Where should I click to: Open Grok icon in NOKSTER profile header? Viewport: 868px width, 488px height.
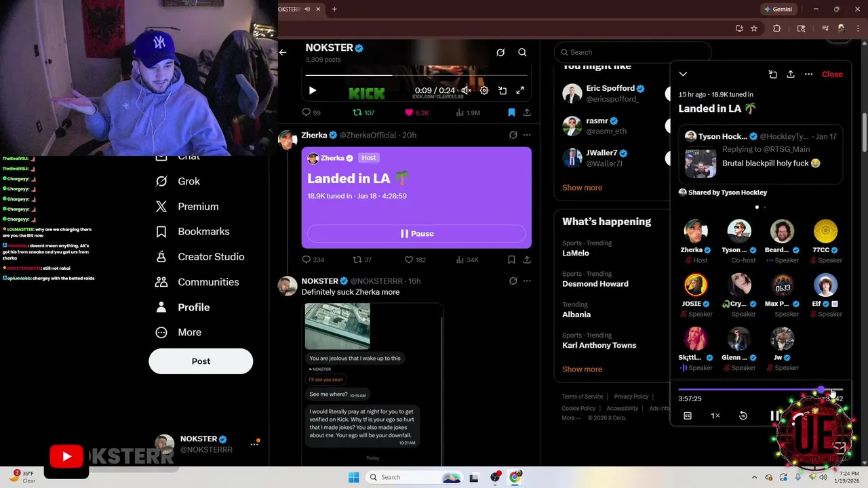(500, 52)
